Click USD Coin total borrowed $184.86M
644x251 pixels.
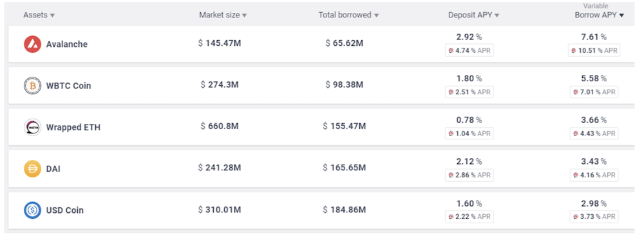click(x=344, y=210)
